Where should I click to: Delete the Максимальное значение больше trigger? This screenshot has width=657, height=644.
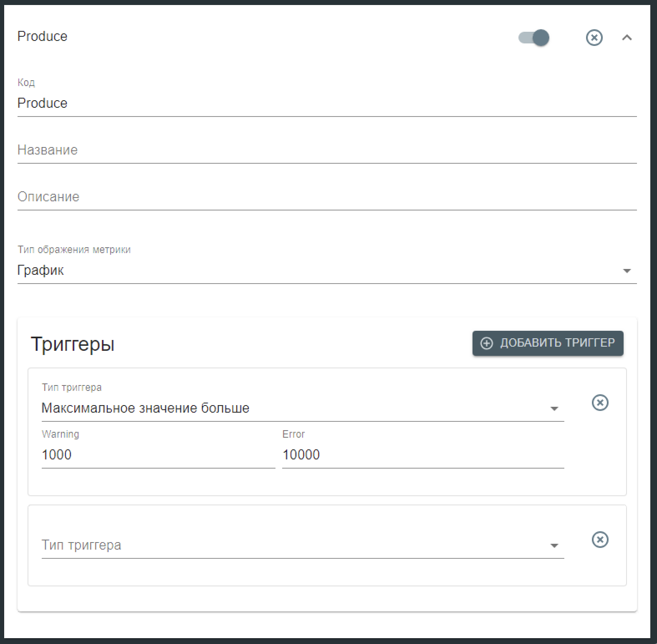(600, 403)
